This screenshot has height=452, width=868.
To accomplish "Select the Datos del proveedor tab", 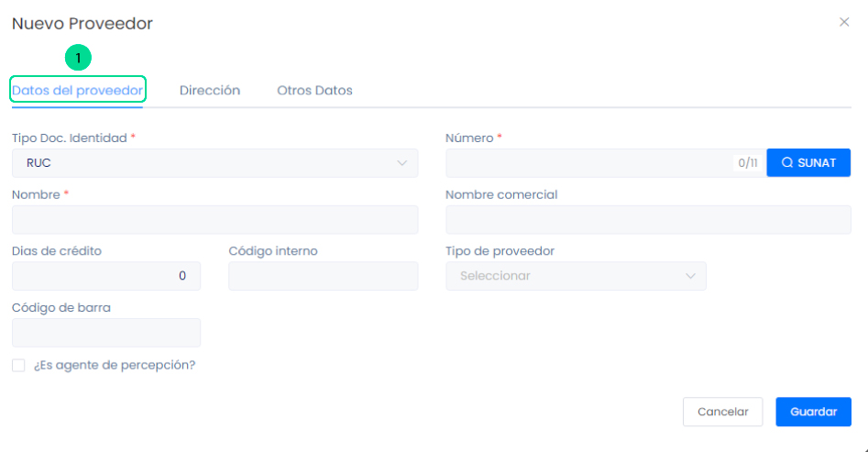I will 78,91.
